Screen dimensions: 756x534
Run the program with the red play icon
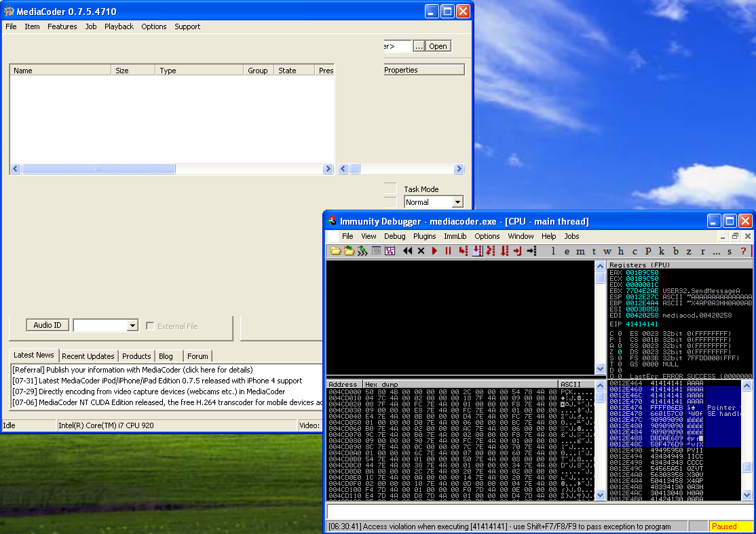pyautogui.click(x=434, y=251)
